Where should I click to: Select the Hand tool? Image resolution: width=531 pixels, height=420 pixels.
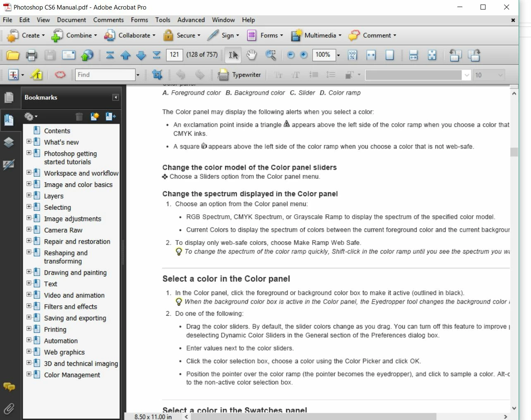(x=251, y=55)
